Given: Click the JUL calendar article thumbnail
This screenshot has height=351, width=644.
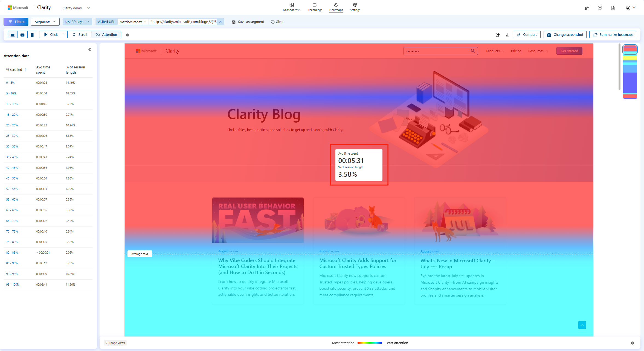Looking at the screenshot, I should (x=460, y=220).
